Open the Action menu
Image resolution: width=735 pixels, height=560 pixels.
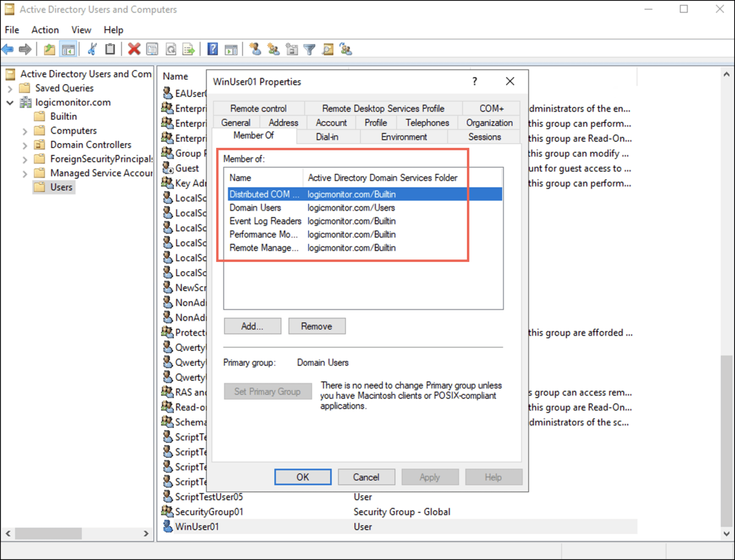45,30
